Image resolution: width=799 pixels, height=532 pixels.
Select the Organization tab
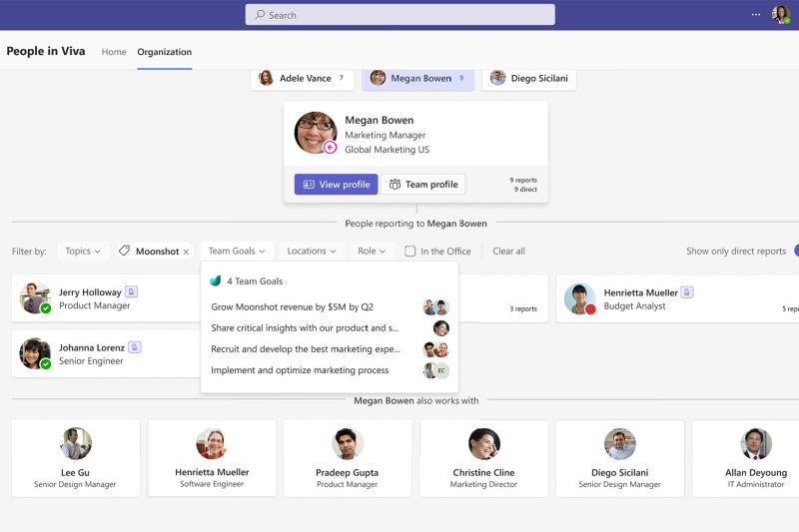click(x=164, y=52)
